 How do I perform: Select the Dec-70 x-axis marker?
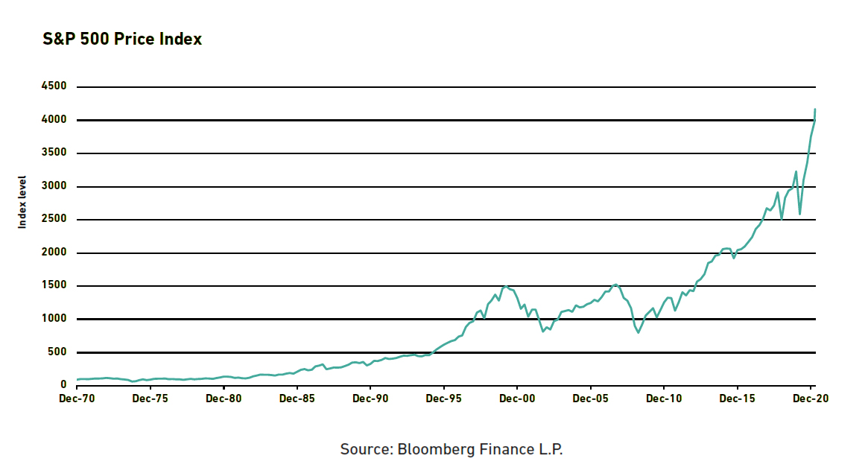pos(77,399)
